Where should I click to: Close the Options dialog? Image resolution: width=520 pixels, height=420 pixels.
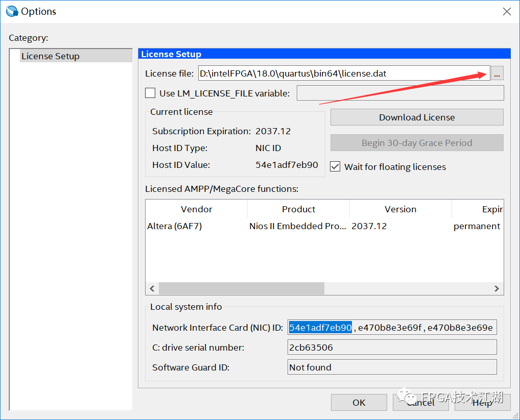tap(507, 12)
